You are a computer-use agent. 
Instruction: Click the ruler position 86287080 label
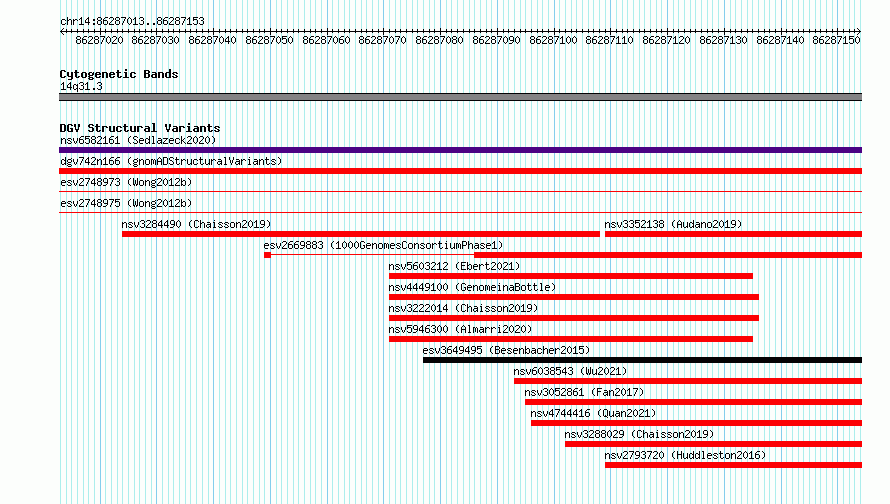click(439, 40)
